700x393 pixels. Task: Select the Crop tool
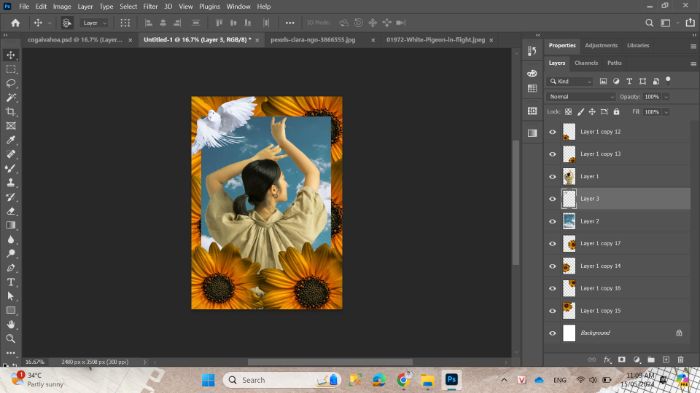pyautogui.click(x=11, y=112)
